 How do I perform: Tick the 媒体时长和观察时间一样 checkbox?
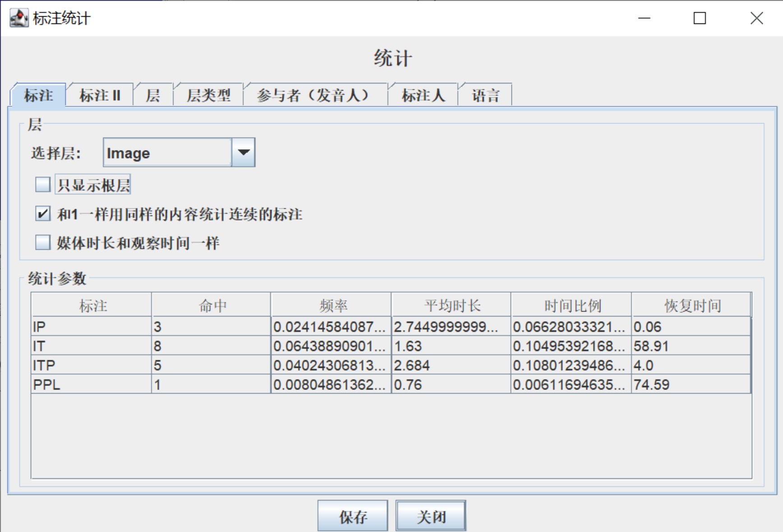43,243
